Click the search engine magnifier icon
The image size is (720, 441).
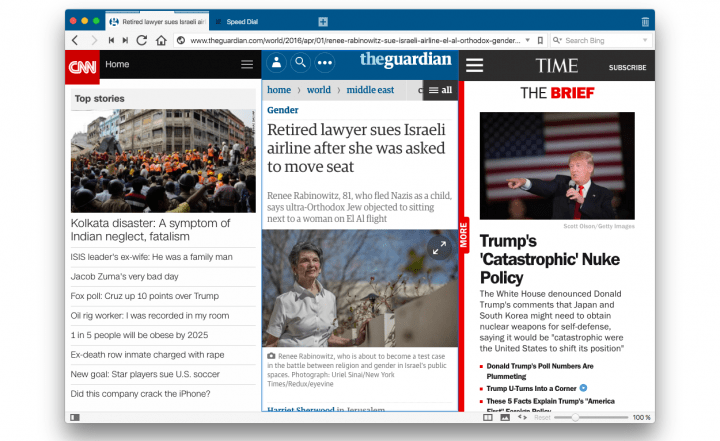pyautogui.click(x=557, y=40)
